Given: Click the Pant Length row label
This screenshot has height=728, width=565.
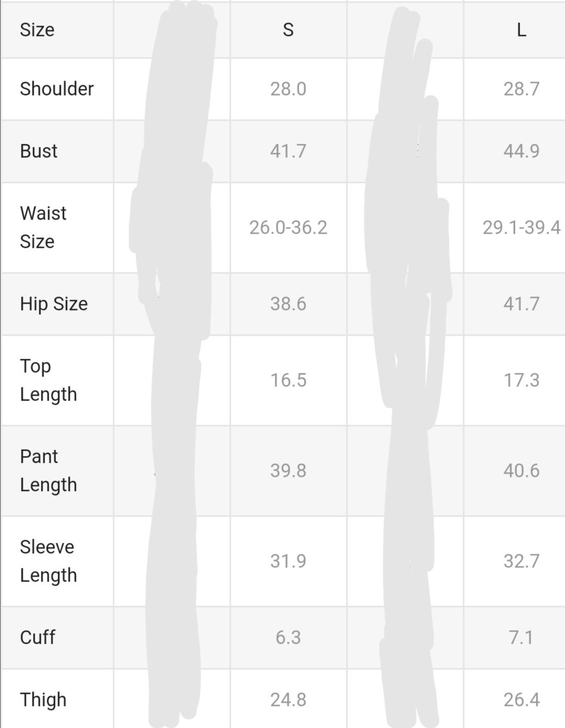Looking at the screenshot, I should click(48, 471).
